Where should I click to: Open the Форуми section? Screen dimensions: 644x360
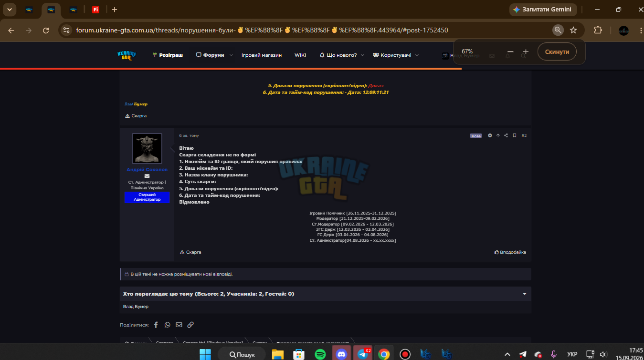210,55
